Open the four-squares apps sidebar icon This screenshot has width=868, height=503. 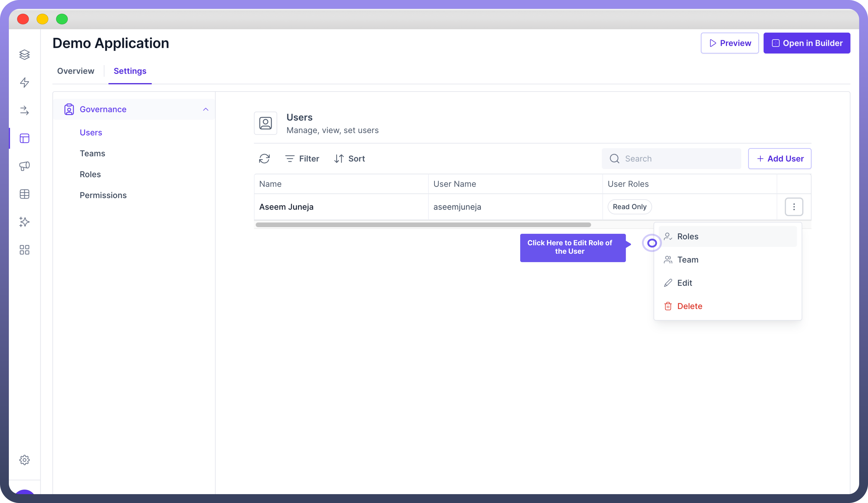point(24,250)
